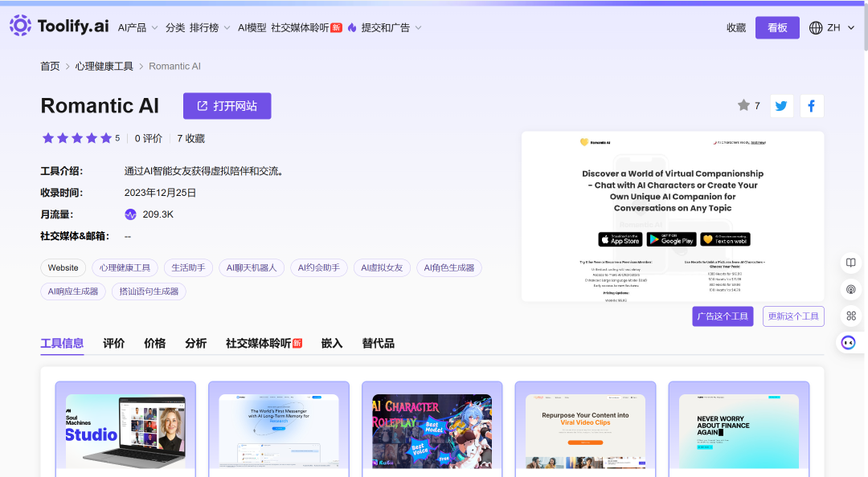Select the AI角色生成器 tag
Screen dimensions: 868x477
449,268
